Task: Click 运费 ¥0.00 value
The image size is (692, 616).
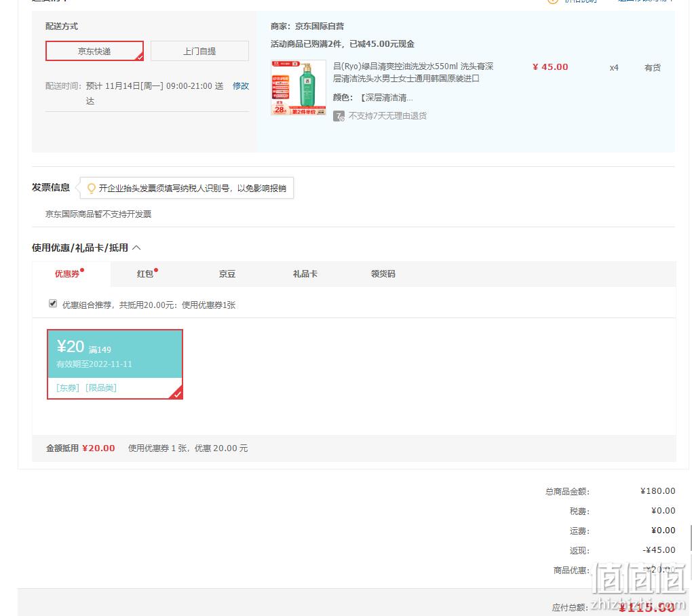Action: (664, 531)
